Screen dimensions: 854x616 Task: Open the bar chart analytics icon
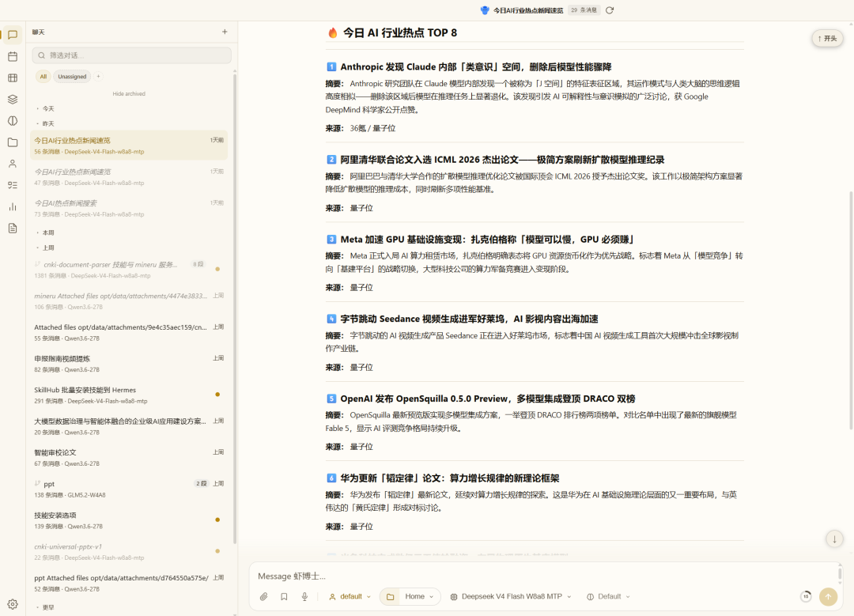click(x=13, y=207)
